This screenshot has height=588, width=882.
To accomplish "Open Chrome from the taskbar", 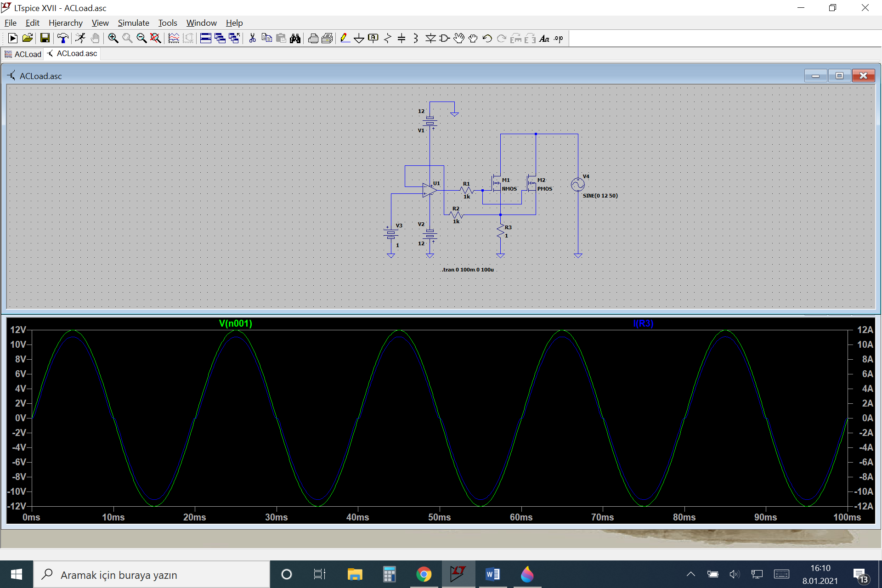I will 424,574.
